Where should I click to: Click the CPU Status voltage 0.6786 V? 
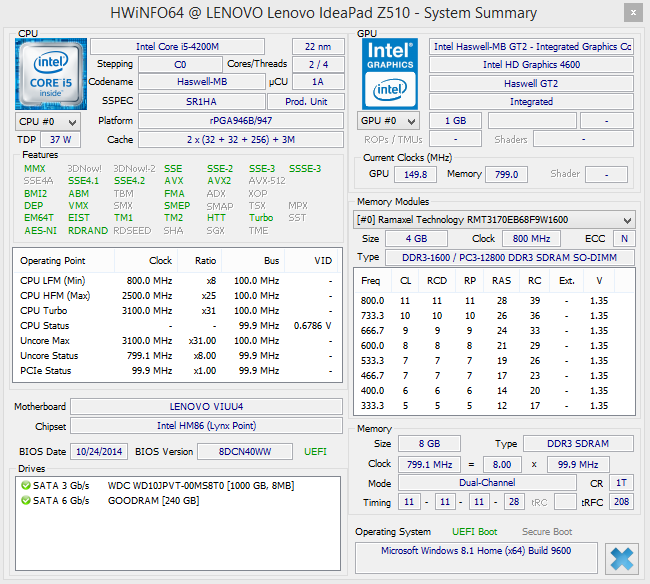coord(313,326)
